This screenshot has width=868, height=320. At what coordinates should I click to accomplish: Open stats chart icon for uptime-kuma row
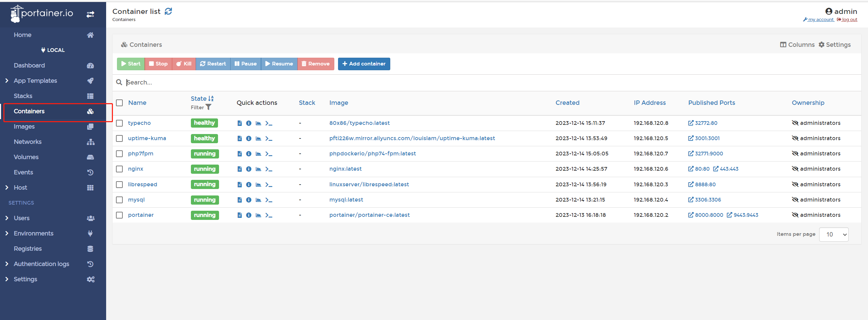258,138
